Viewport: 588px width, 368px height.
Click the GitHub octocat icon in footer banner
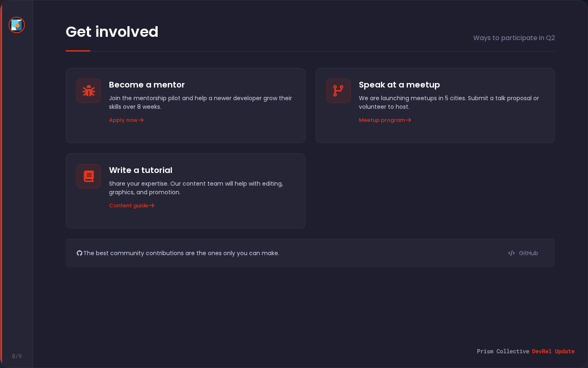point(80,253)
